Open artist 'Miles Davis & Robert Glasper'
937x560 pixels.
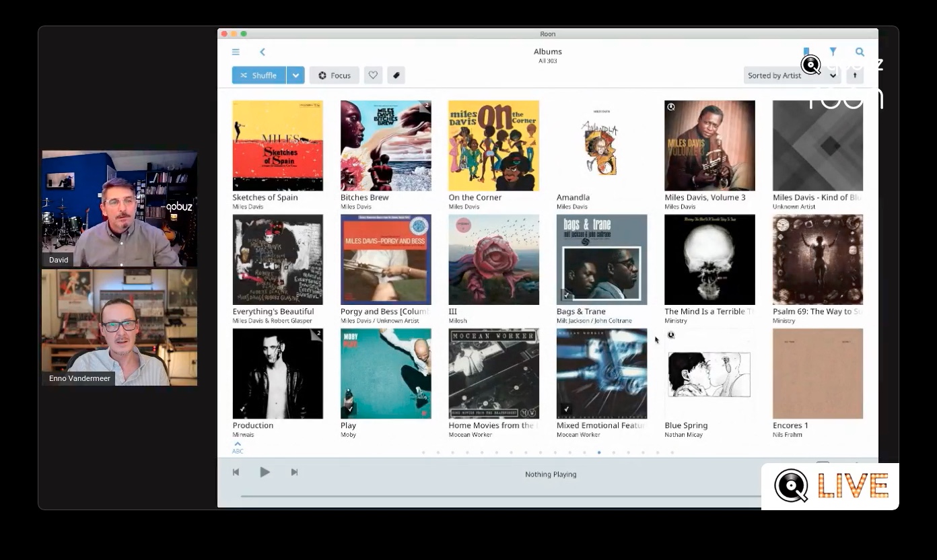click(272, 321)
